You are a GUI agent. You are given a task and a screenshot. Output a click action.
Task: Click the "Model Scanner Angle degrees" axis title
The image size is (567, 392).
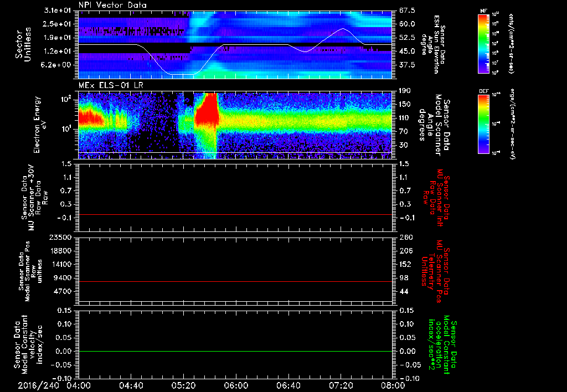[x=435, y=125]
